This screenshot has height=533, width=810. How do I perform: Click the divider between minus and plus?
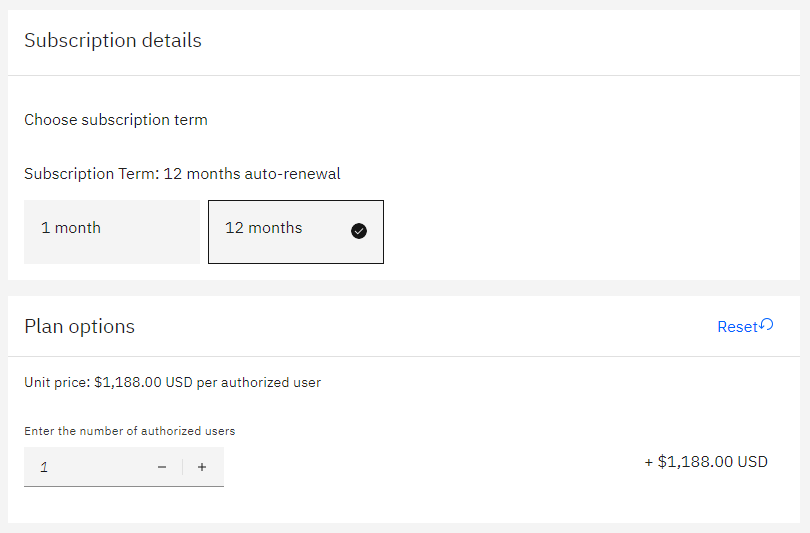tap(182, 467)
